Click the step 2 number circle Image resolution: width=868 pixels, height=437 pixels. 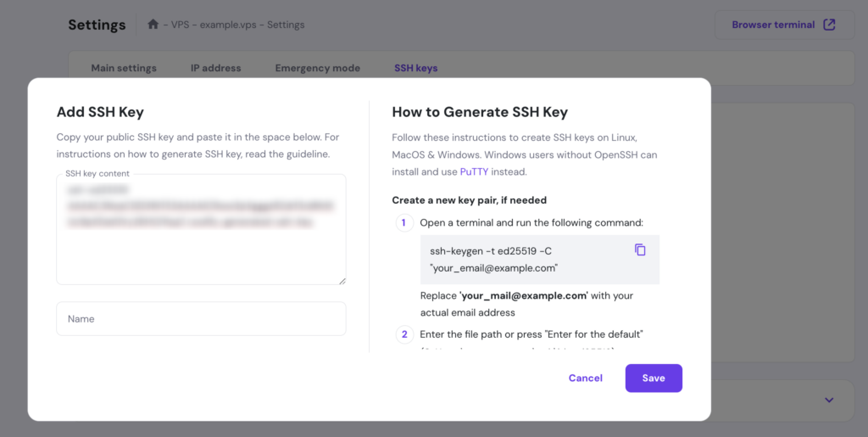pos(403,334)
